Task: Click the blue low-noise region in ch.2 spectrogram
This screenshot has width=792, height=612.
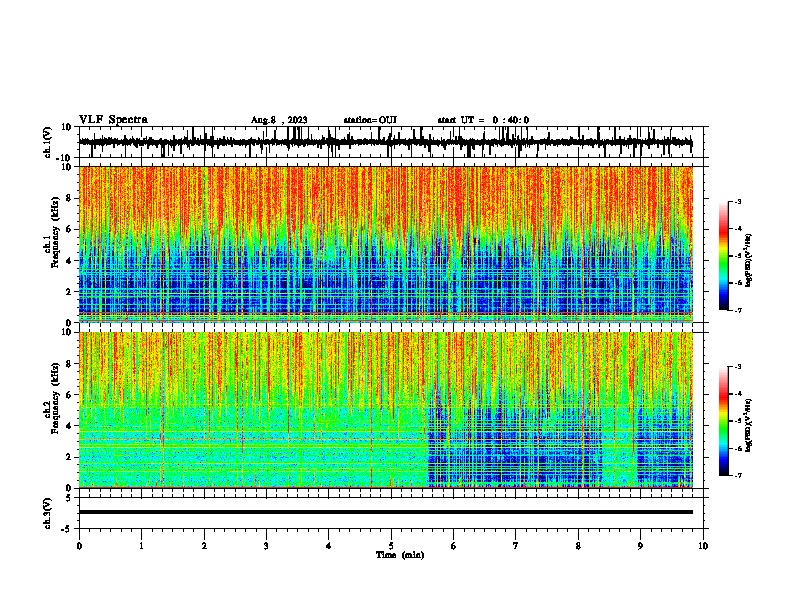Action: tap(515, 449)
